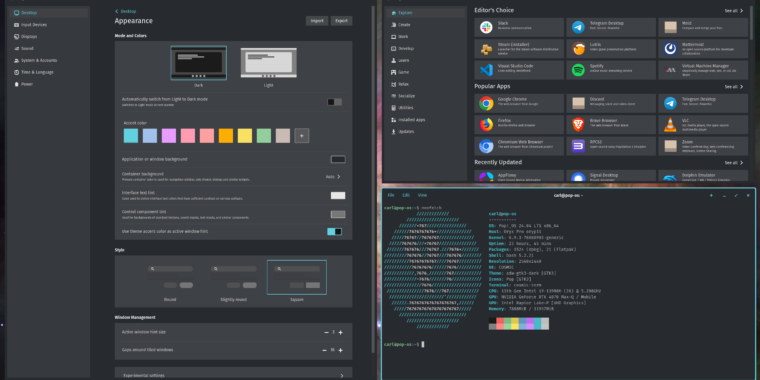Go back to Desktop settings page
Image resolution: width=760 pixels, height=380 pixels.
[126, 11]
